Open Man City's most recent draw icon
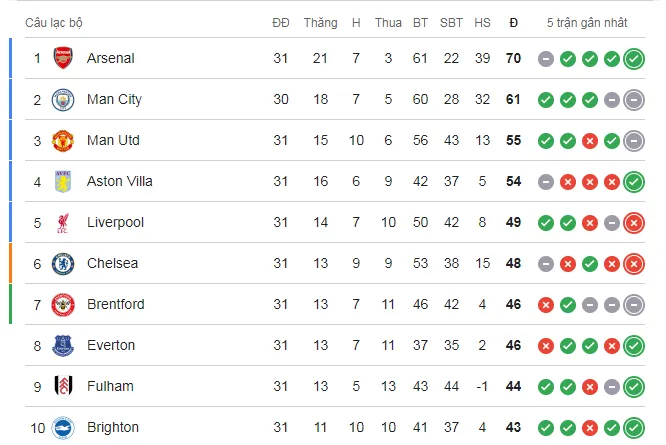Image resolution: width=666 pixels, height=445 pixels. (x=633, y=100)
